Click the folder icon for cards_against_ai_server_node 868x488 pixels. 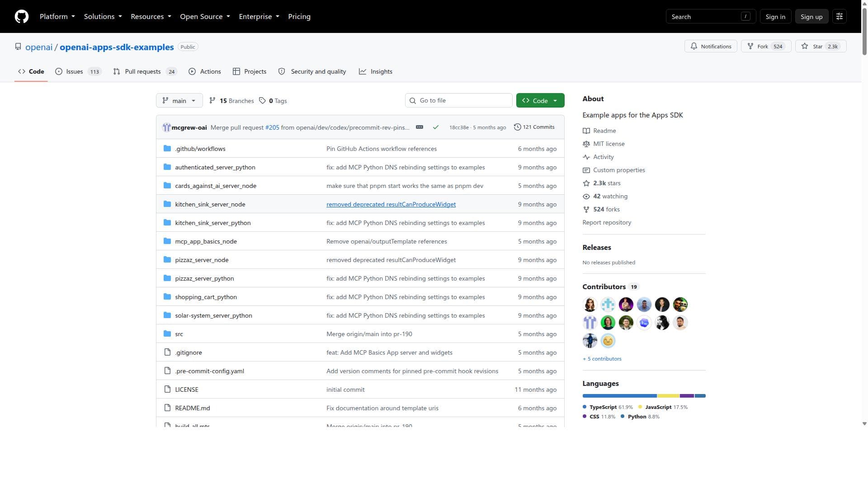[x=167, y=186]
